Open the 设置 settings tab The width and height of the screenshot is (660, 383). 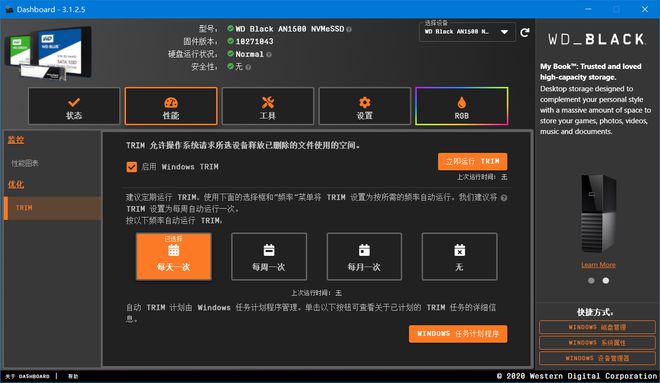[x=365, y=106]
